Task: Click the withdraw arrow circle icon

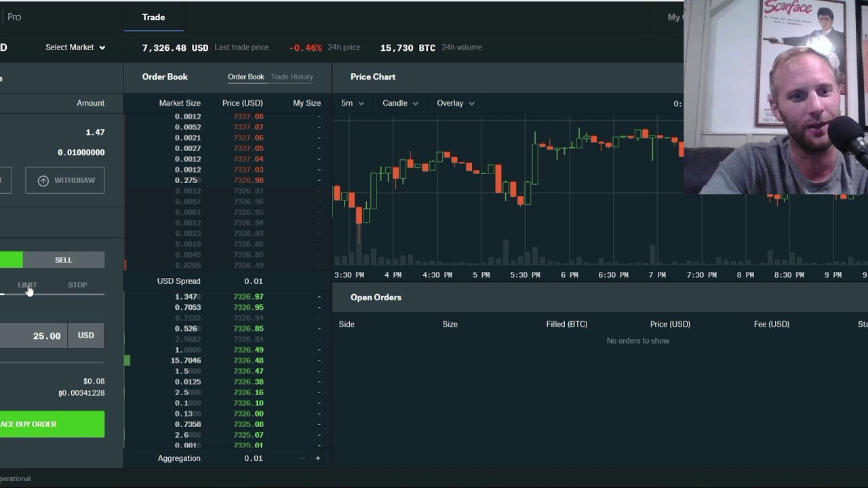Action: [x=43, y=180]
